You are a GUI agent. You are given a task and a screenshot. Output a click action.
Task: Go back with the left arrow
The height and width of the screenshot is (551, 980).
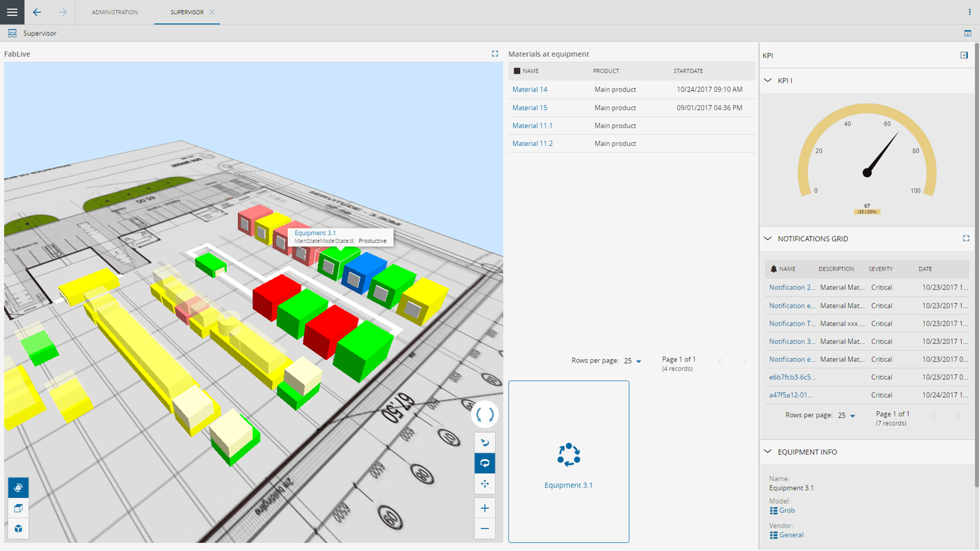tap(37, 12)
